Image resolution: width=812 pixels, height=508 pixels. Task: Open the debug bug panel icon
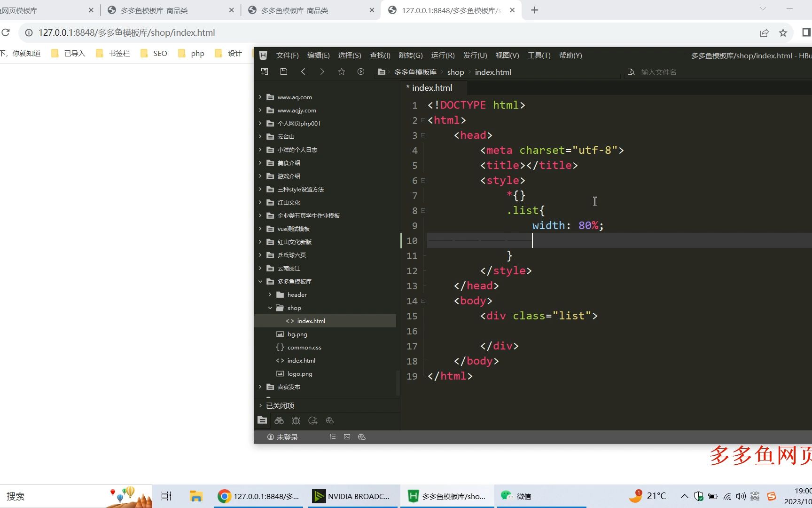[296, 421]
